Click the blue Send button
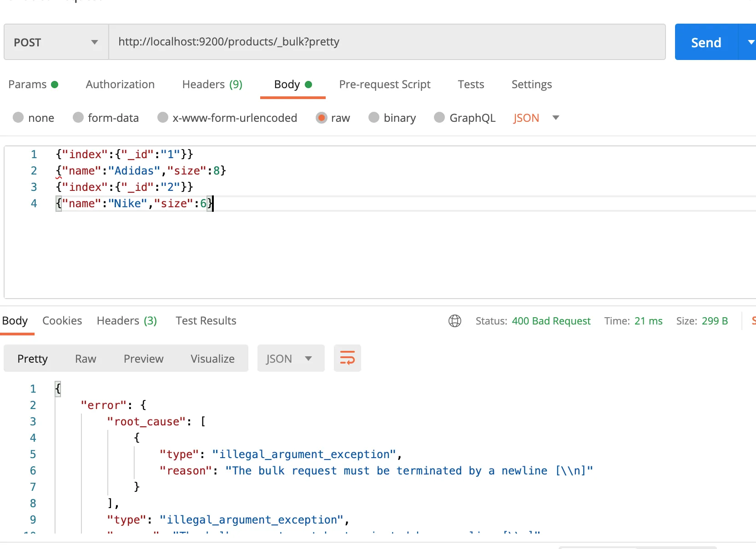The image size is (756, 549). [706, 42]
